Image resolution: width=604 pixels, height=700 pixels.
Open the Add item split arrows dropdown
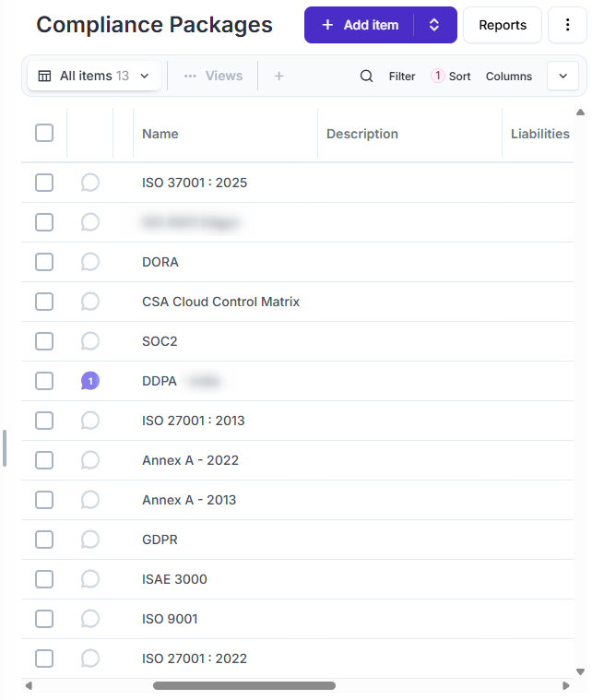click(434, 25)
